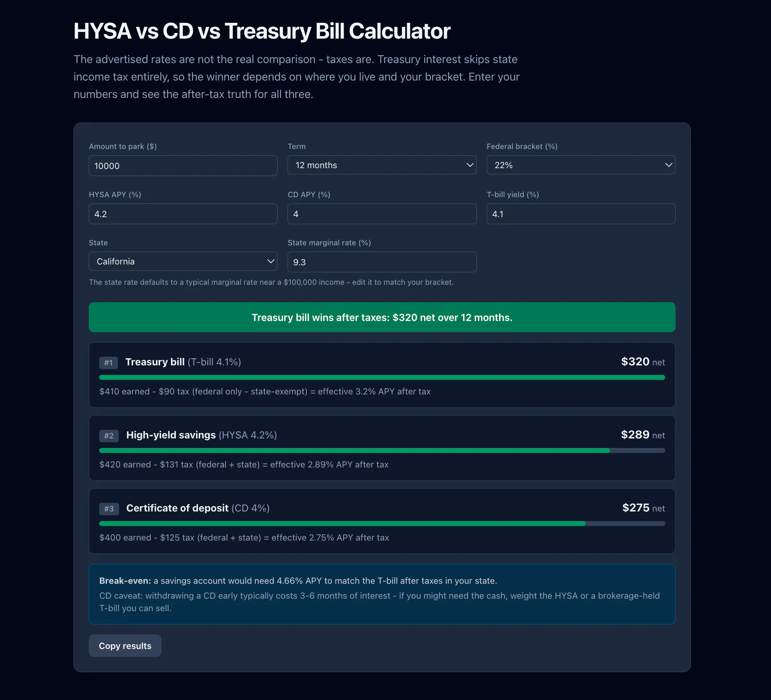Click the $289 net amount
Screen dimensions: 771x700
point(643,435)
